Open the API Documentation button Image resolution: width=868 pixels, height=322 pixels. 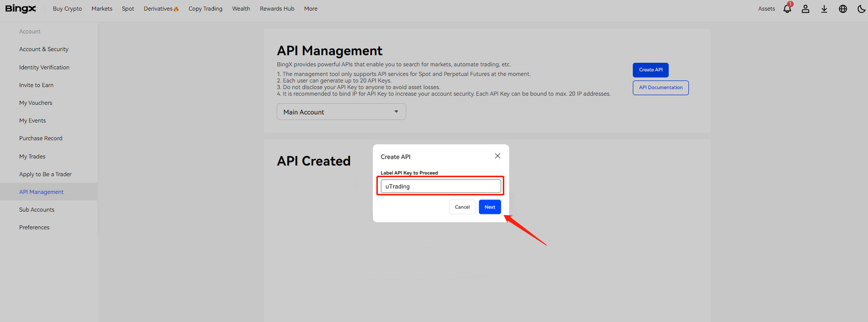point(661,88)
